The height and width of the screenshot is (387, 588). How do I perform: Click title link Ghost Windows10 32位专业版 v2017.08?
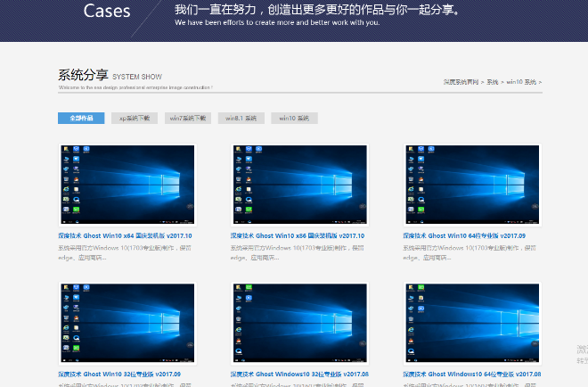[299, 374]
